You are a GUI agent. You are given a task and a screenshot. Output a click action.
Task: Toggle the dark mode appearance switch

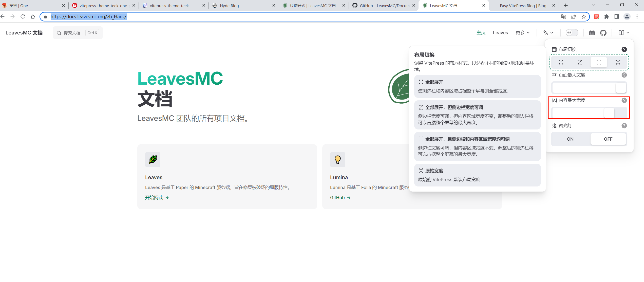click(x=572, y=33)
